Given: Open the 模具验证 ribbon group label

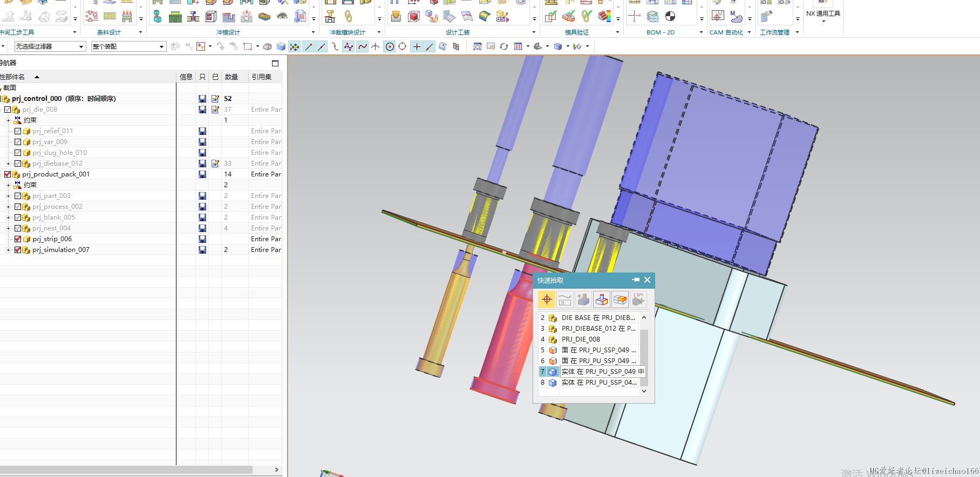Looking at the screenshot, I should pyautogui.click(x=577, y=32).
